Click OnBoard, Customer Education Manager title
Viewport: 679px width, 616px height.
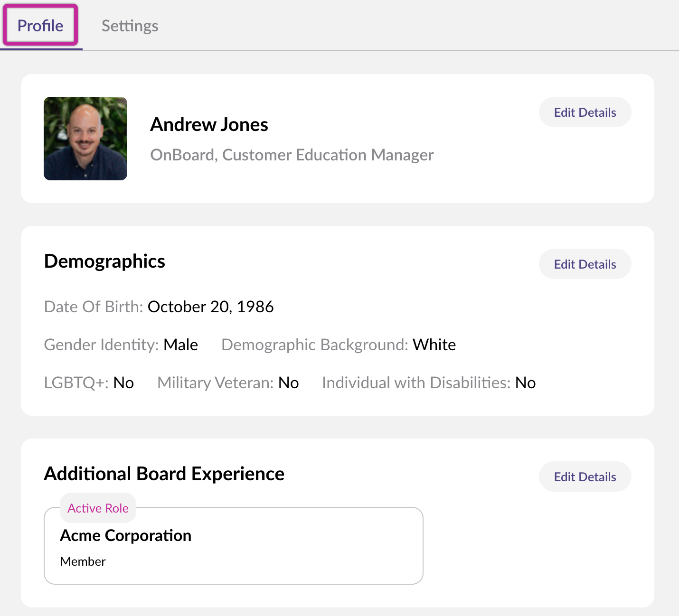point(292,155)
